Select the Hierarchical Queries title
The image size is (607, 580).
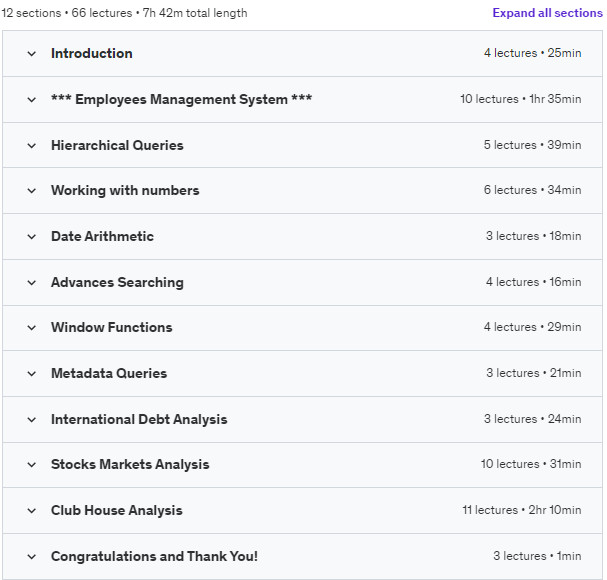tap(117, 146)
